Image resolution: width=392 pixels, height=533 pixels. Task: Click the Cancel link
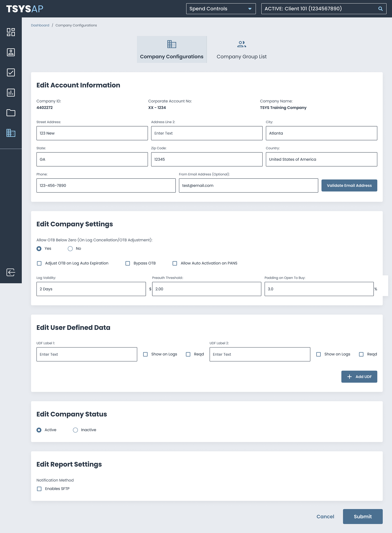325,516
